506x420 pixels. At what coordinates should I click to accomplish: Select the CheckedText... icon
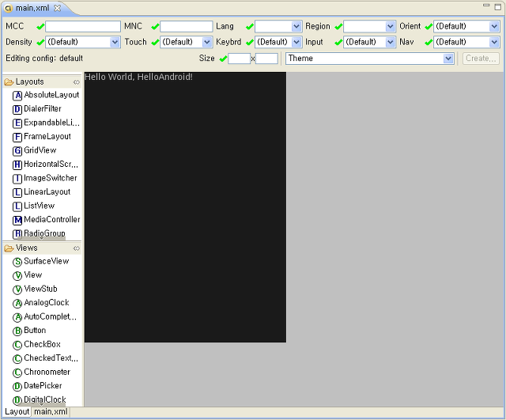(x=17, y=359)
